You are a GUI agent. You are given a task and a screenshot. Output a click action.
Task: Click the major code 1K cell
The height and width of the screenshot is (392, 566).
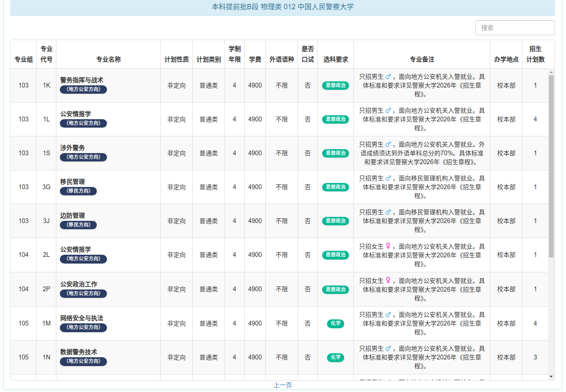46,85
